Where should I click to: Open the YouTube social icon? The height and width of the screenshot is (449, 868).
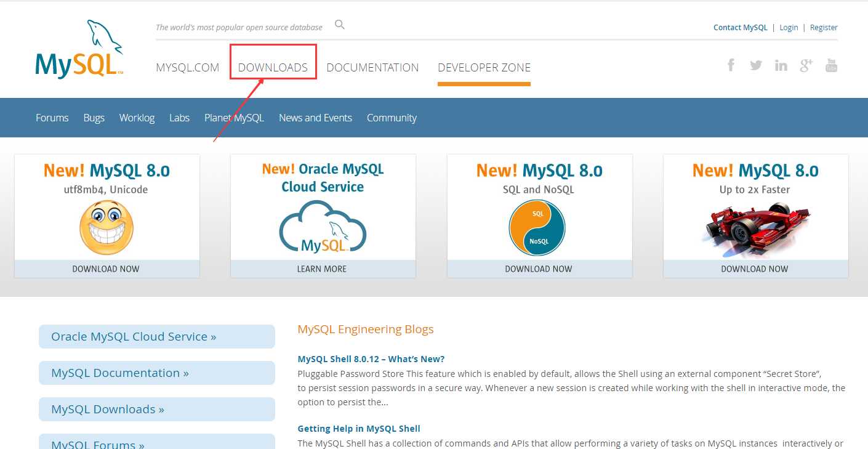point(832,65)
